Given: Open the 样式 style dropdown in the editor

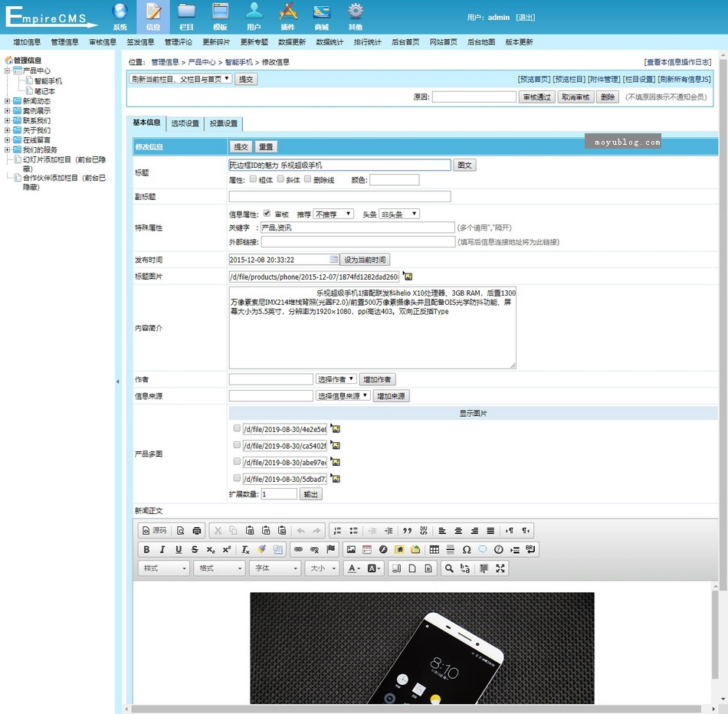Looking at the screenshot, I should (164, 568).
